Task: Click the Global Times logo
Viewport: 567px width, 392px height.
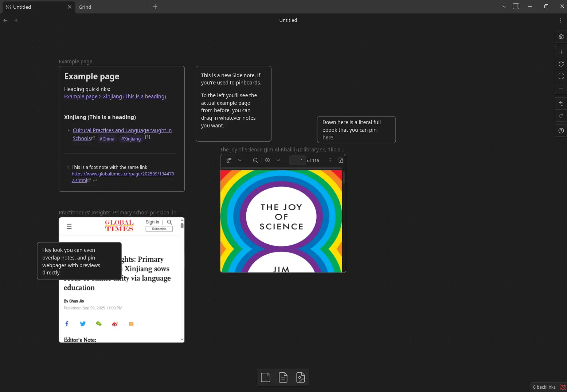Action: [x=120, y=226]
